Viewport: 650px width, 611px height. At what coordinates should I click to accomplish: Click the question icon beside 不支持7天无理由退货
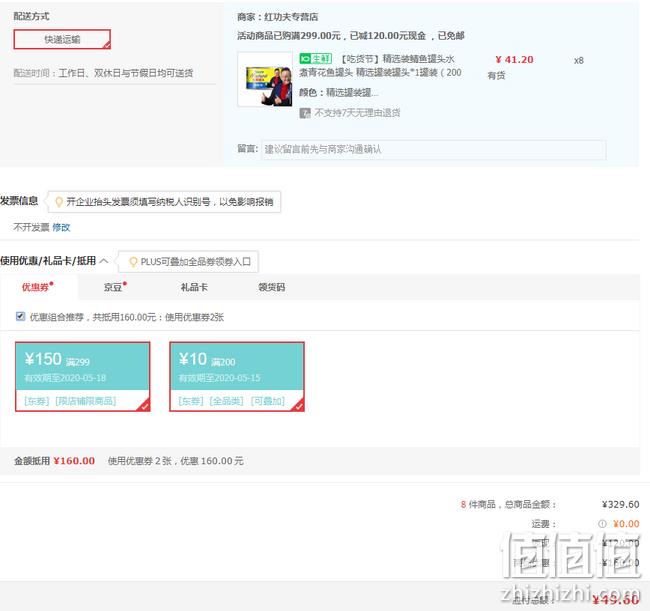(305, 113)
